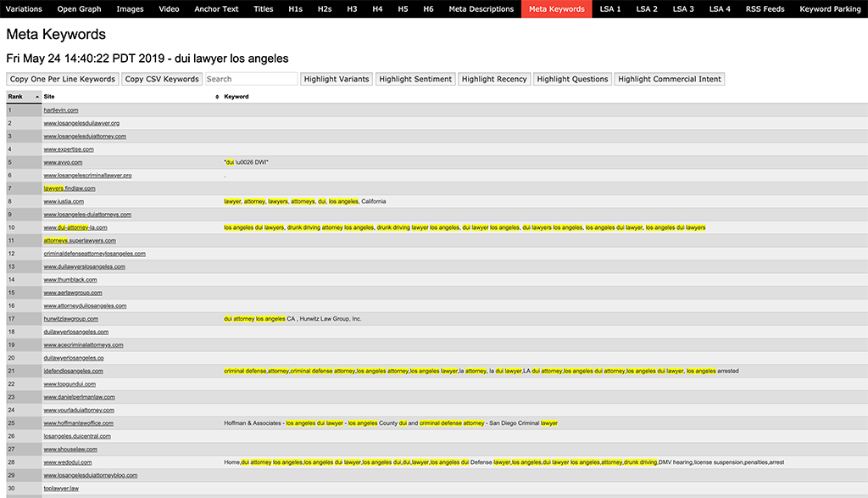Open the Anchor Text tab
The width and height of the screenshot is (868, 498).
point(216,8)
